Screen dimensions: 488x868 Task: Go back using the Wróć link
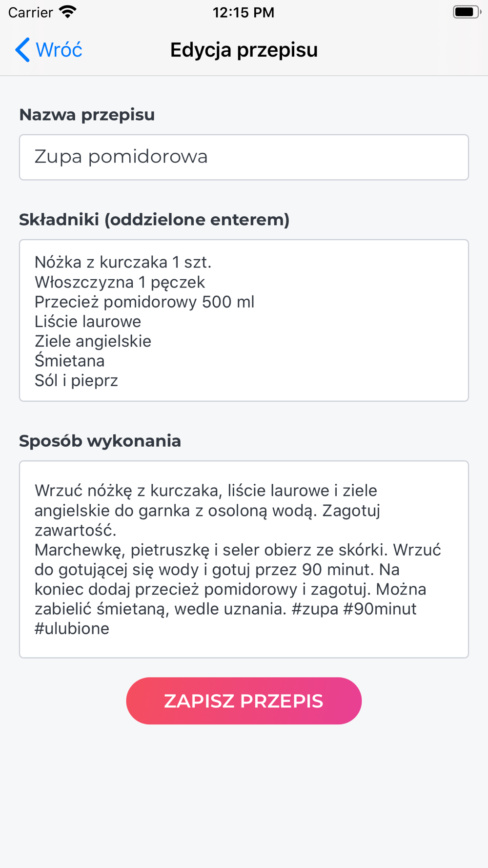[x=49, y=50]
